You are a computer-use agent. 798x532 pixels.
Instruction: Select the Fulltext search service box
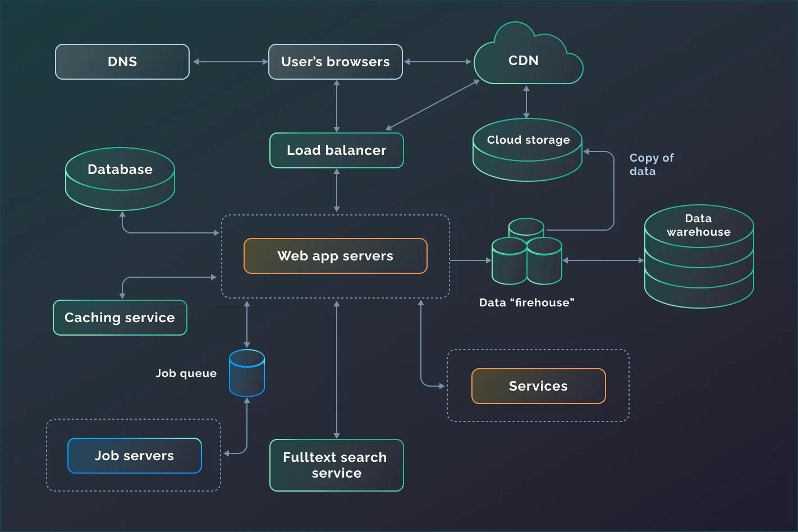(x=337, y=465)
